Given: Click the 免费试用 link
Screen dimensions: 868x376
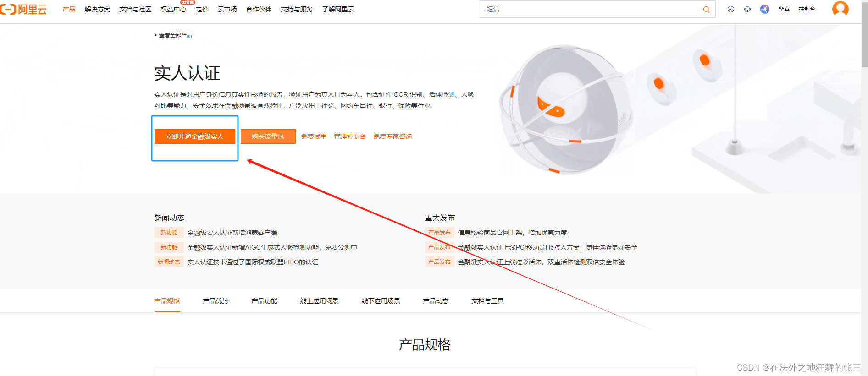Looking at the screenshot, I should 314,136.
